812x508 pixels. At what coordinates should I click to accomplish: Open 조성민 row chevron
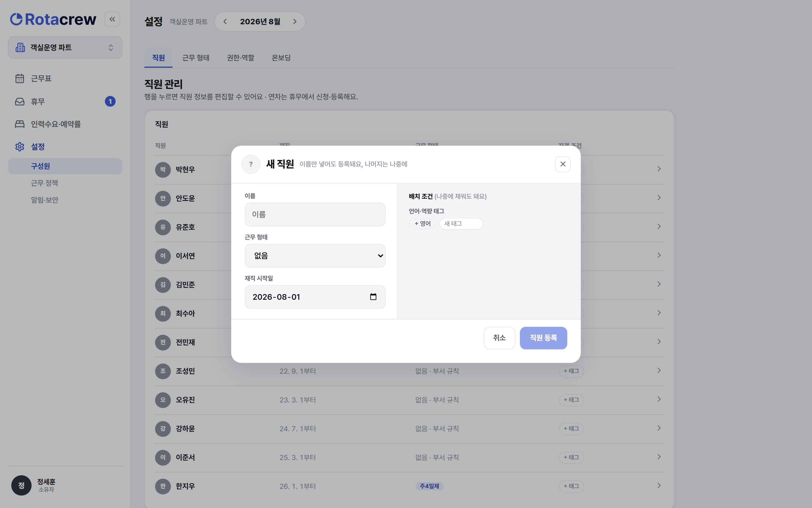click(659, 370)
